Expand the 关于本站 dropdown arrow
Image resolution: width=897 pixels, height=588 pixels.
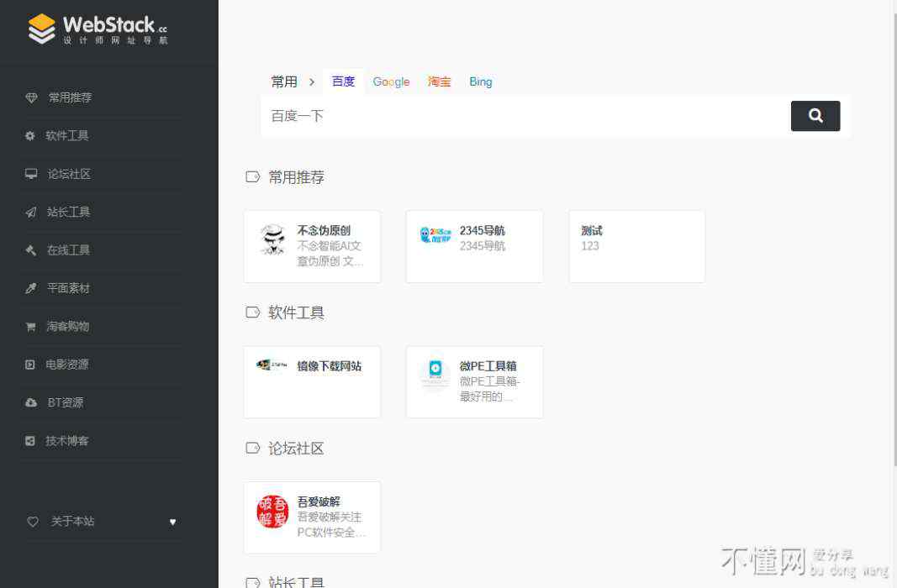coord(173,522)
